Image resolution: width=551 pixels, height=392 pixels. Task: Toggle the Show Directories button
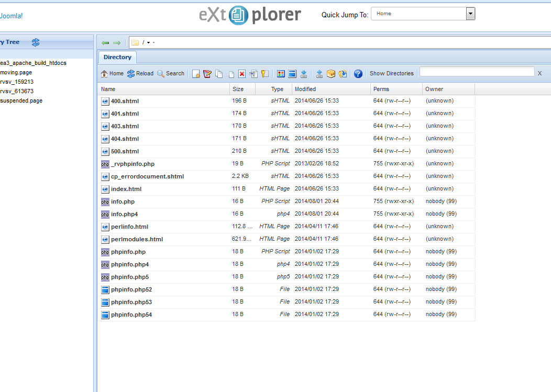point(391,74)
